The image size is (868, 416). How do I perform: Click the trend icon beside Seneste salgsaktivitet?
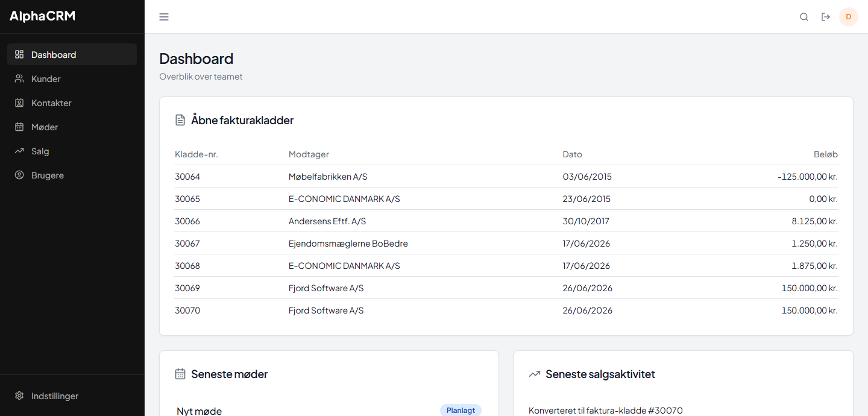535,374
